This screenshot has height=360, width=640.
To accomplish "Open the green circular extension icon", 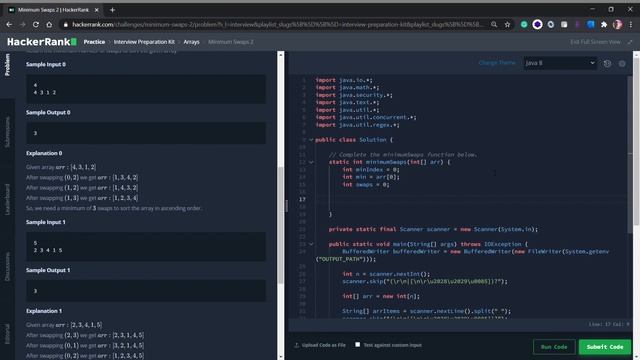I will coord(524,24).
